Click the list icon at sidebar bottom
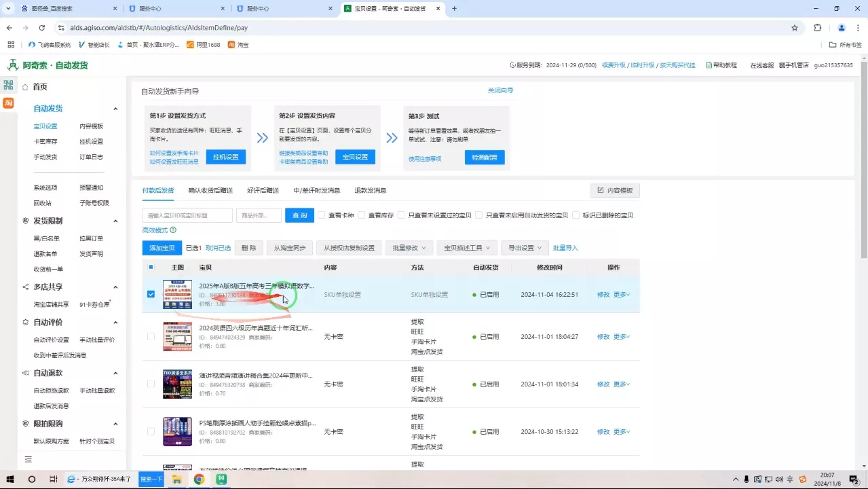The height and width of the screenshot is (489, 868). click(x=28, y=459)
